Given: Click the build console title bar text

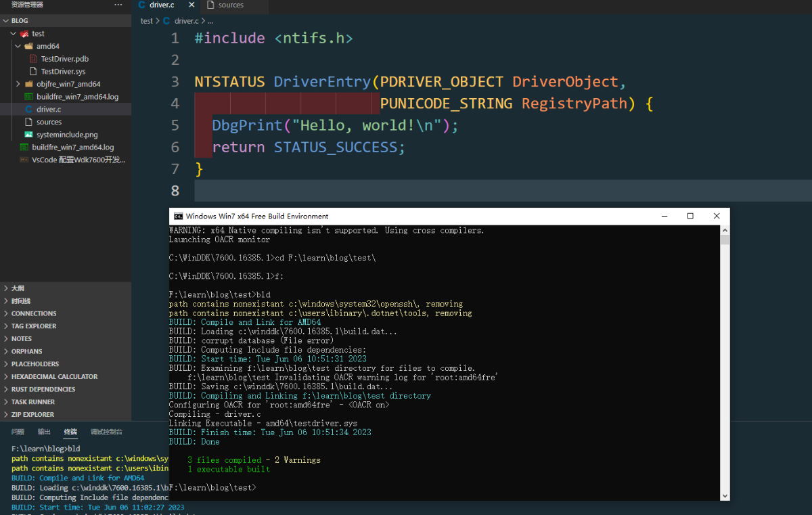Looking at the screenshot, I should click(x=257, y=217).
